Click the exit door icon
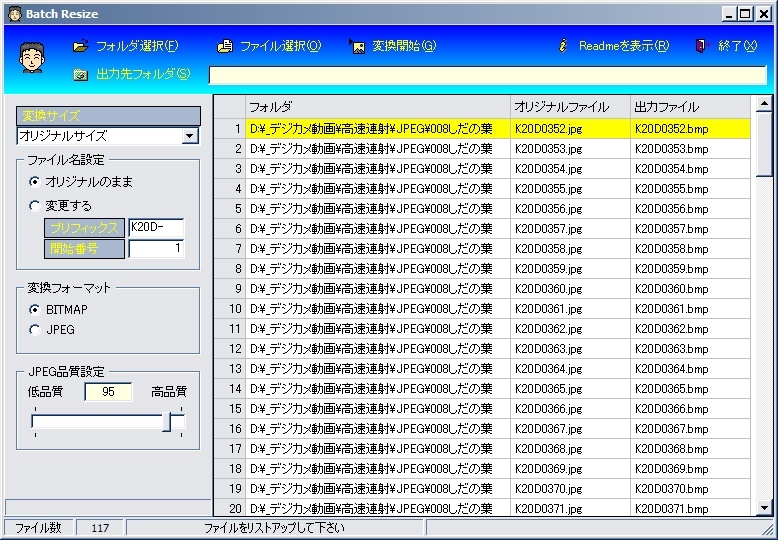The width and height of the screenshot is (778, 540). pyautogui.click(x=702, y=46)
